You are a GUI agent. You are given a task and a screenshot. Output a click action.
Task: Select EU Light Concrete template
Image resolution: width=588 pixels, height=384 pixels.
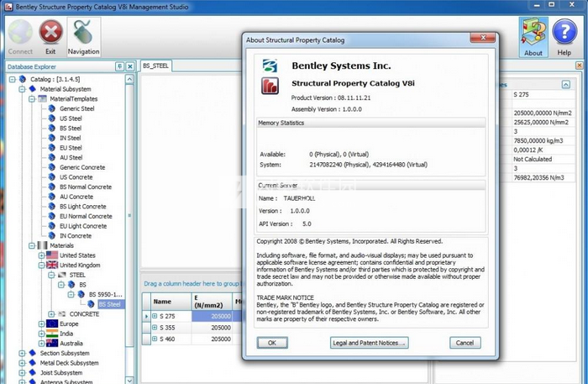pyautogui.click(x=83, y=226)
